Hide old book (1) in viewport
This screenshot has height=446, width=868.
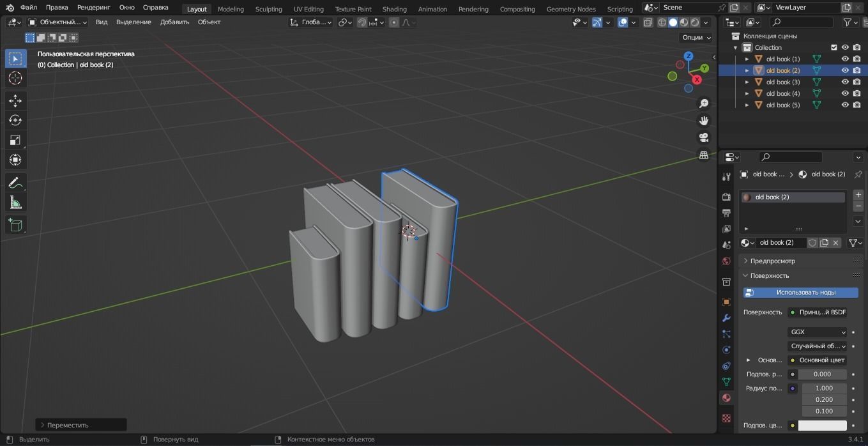pos(845,59)
